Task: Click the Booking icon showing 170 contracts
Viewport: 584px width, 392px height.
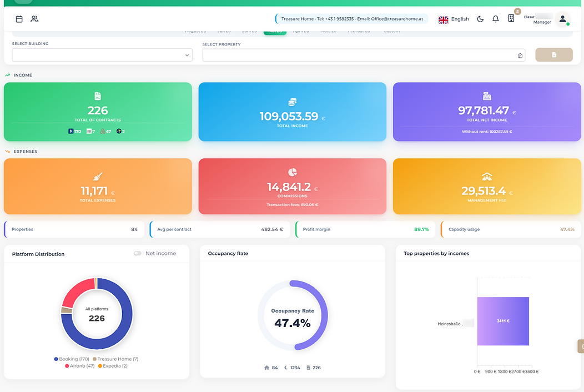Action: (x=71, y=131)
